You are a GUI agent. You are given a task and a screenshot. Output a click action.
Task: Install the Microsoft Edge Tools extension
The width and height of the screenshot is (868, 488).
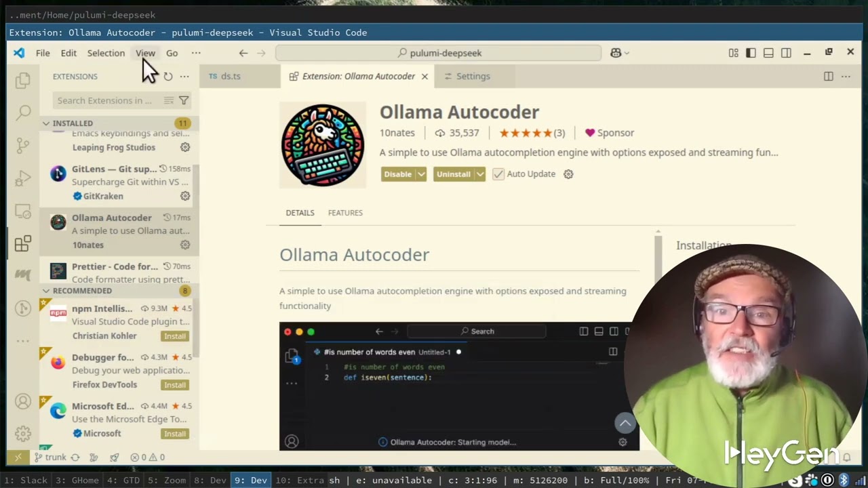[175, 434]
